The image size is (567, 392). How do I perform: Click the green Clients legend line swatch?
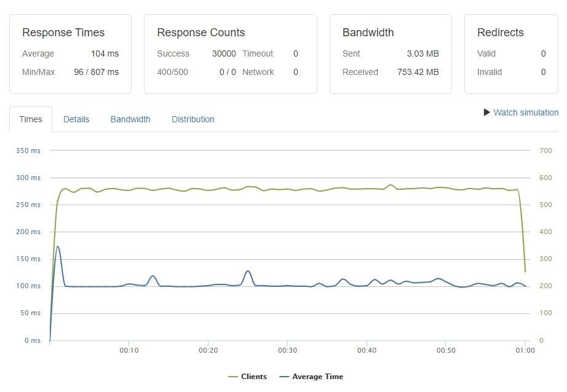[x=232, y=377]
